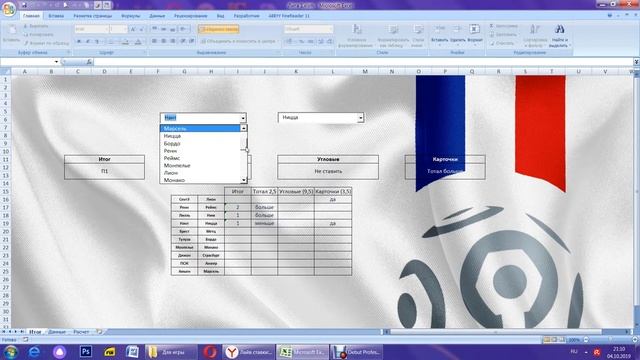
Task: Open the number format dropdown
Action: pyautogui.click(x=331, y=29)
